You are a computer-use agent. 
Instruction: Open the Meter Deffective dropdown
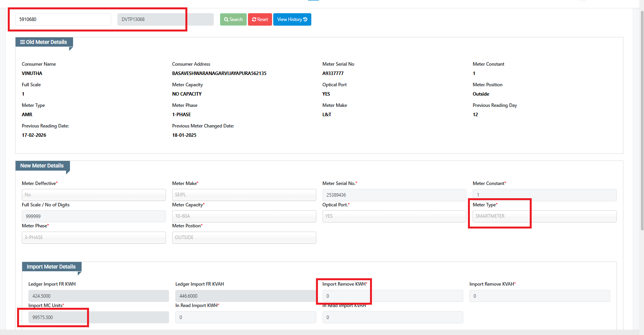pyautogui.click(x=94, y=195)
